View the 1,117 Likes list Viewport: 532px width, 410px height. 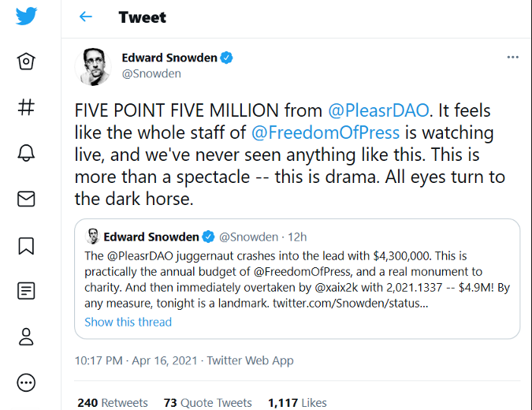pos(297,403)
